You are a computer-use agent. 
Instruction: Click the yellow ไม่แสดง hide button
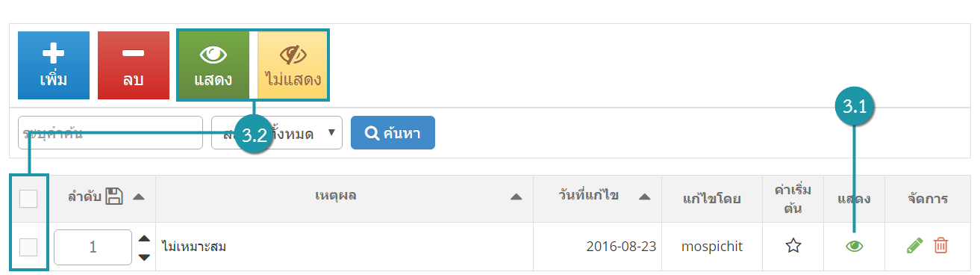pyautogui.click(x=292, y=66)
